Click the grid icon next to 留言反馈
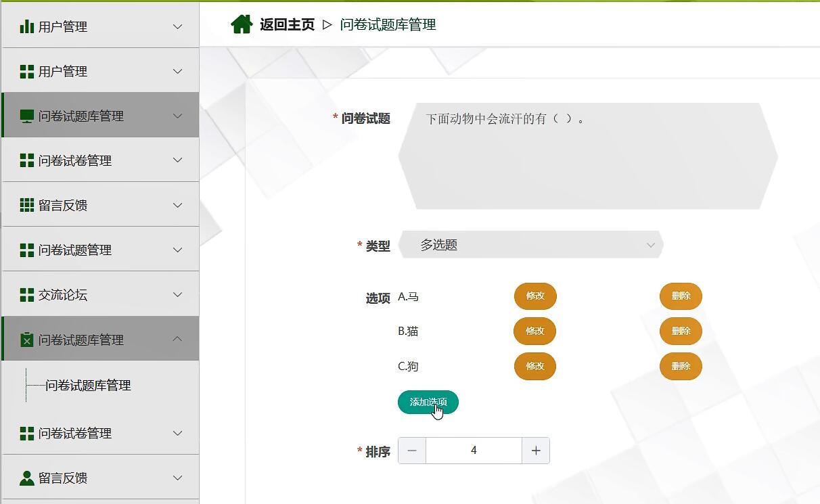The width and height of the screenshot is (820, 504). [26, 204]
